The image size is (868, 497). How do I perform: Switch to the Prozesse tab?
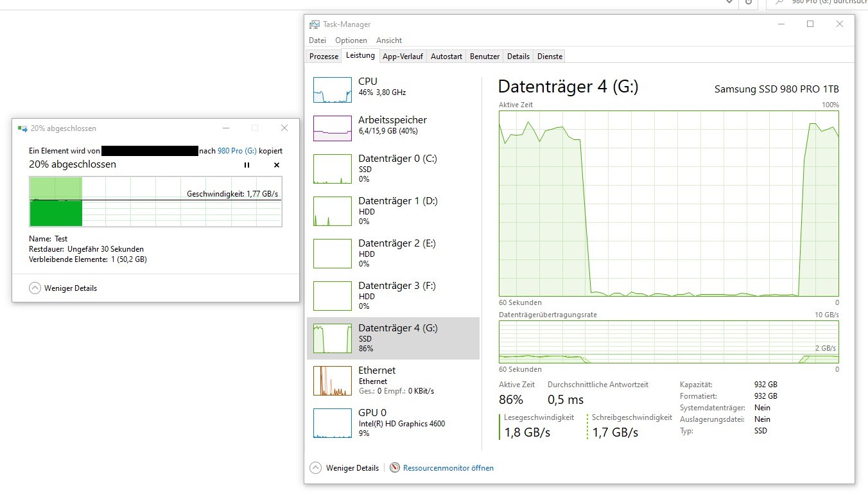[x=324, y=57]
